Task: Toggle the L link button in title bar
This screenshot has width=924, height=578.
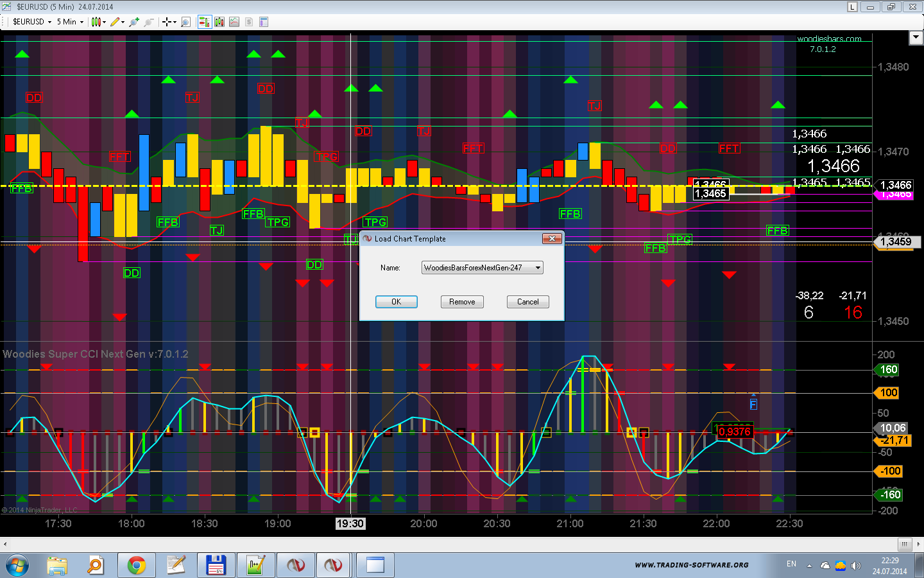Action: 852,7
